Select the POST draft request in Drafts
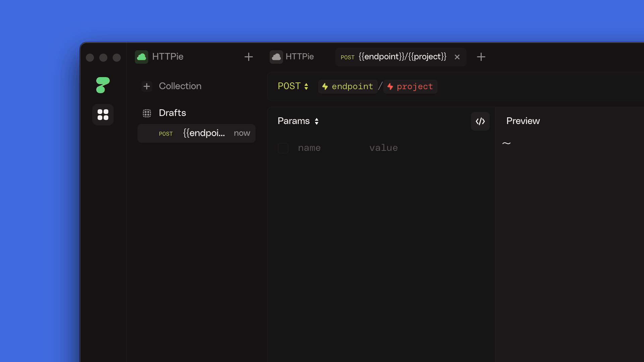This screenshot has height=362, width=644. coord(196,133)
